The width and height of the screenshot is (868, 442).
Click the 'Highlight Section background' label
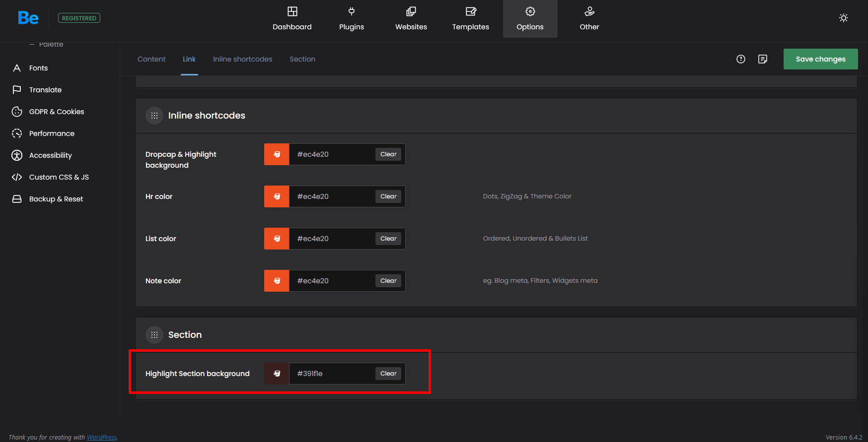[198, 374]
